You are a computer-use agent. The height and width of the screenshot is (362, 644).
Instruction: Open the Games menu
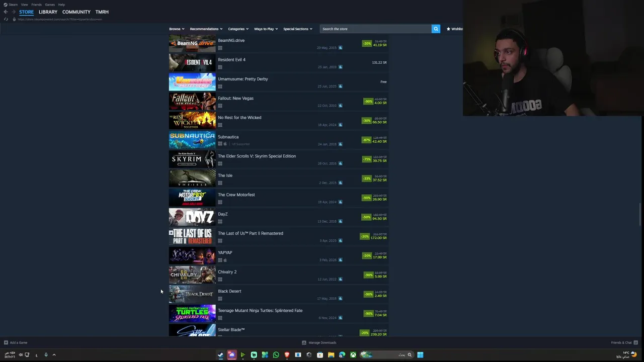50,5
